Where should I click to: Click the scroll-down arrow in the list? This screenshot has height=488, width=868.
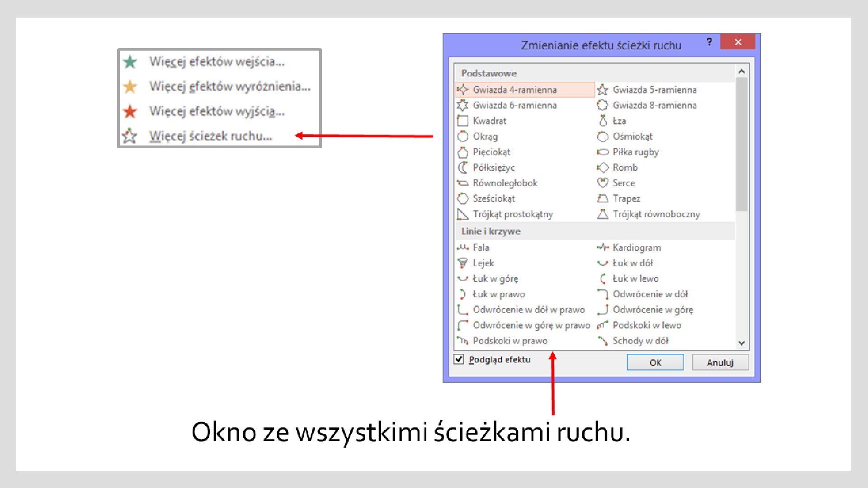pyautogui.click(x=742, y=343)
